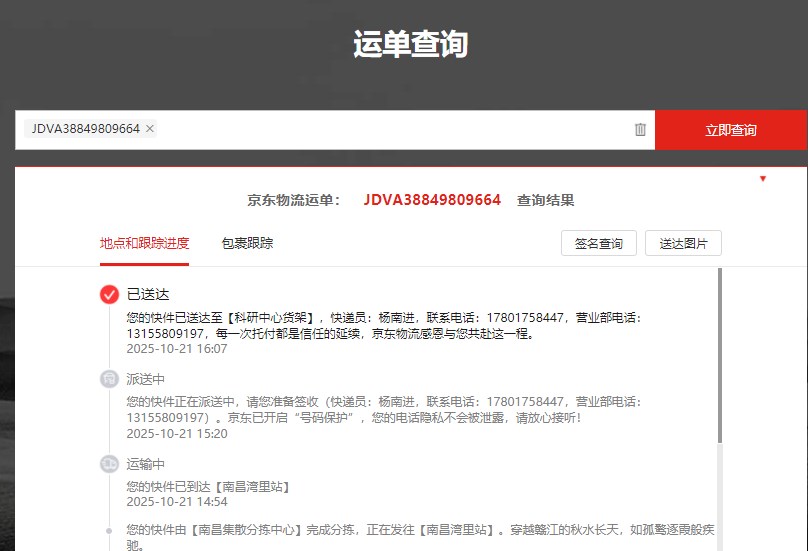808x551 pixels.
Task: Click the 已送达 status heading
Action: coord(148,294)
